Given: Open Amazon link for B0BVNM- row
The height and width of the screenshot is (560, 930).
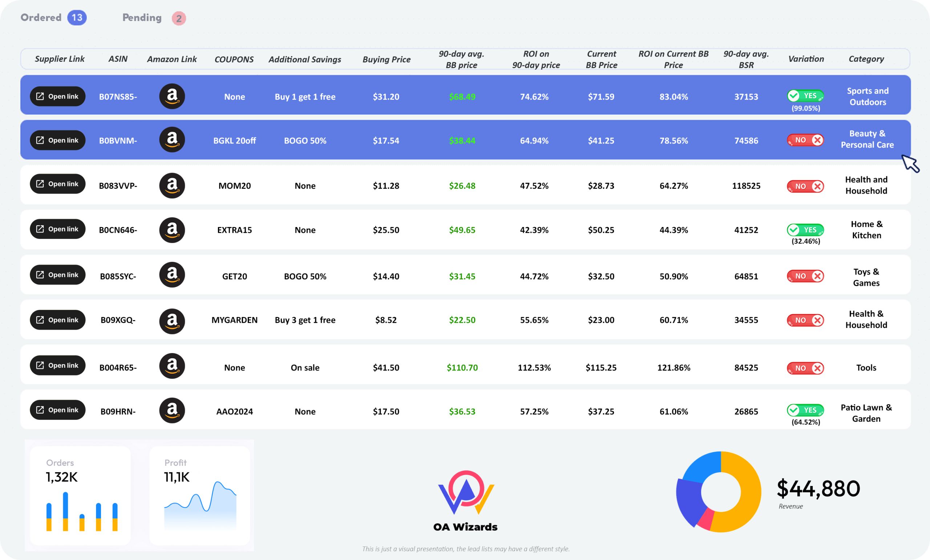Looking at the screenshot, I should tap(172, 139).
